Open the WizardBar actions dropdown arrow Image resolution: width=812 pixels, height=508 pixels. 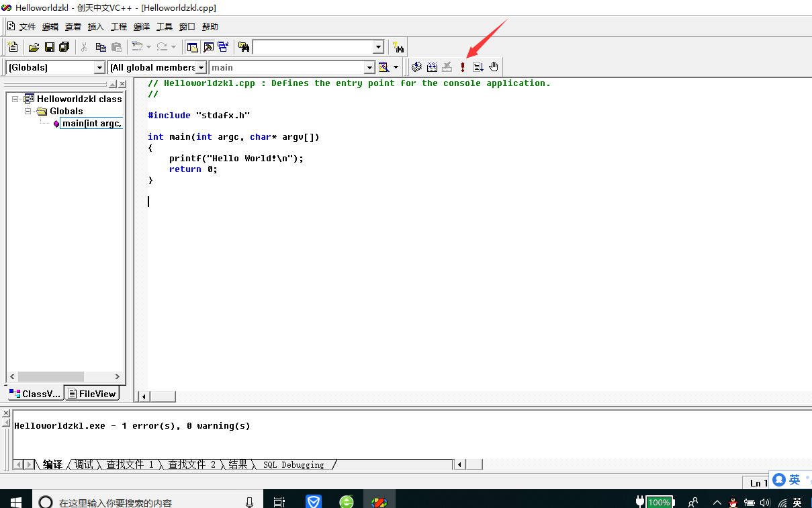coord(396,67)
